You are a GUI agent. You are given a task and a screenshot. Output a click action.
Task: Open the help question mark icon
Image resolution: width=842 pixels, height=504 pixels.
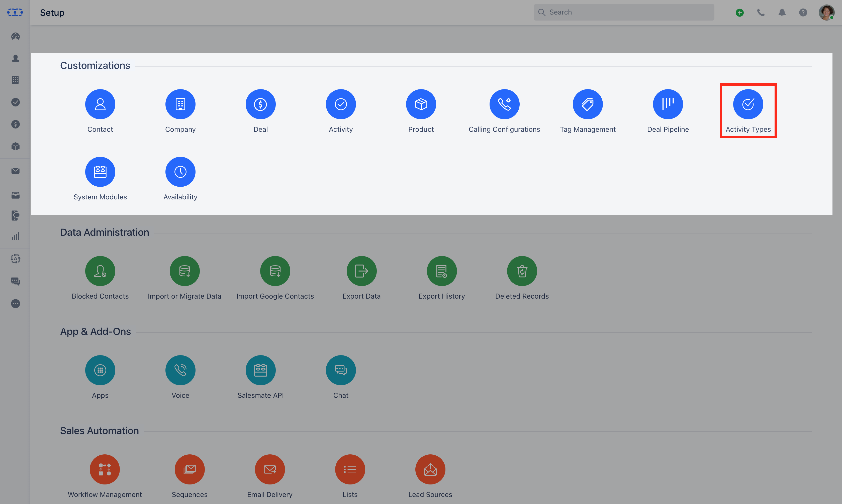pos(803,13)
